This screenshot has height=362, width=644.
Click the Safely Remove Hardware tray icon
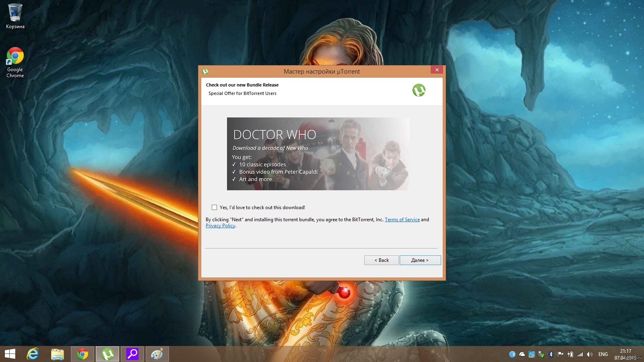pyautogui.click(x=541, y=354)
